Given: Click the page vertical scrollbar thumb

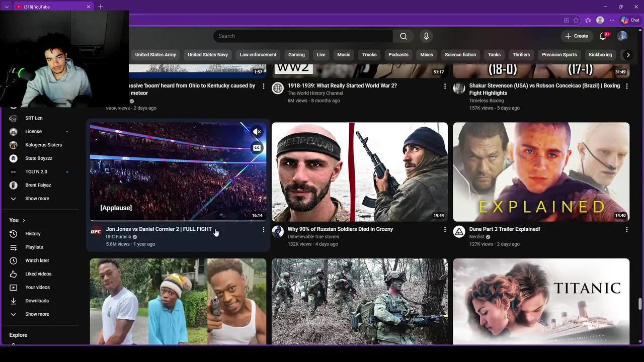Looking at the screenshot, I should pos(640,304).
